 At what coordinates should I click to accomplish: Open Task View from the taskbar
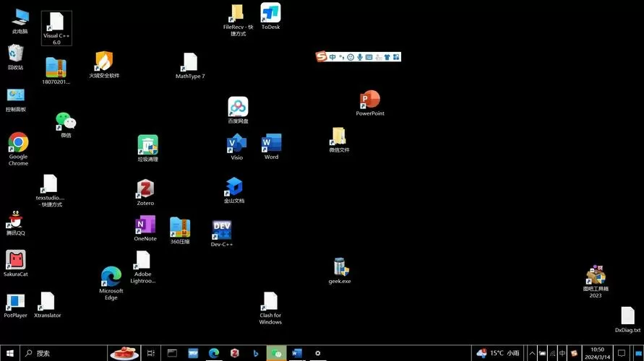[x=151, y=353]
